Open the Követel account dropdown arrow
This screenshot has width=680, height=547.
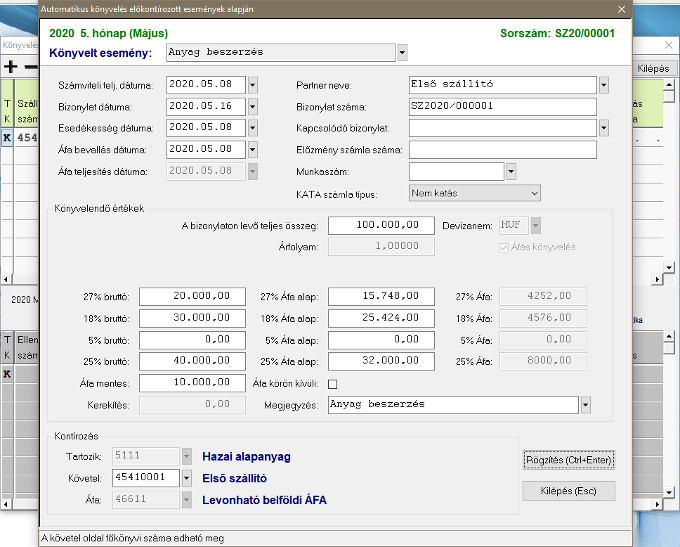(x=187, y=478)
